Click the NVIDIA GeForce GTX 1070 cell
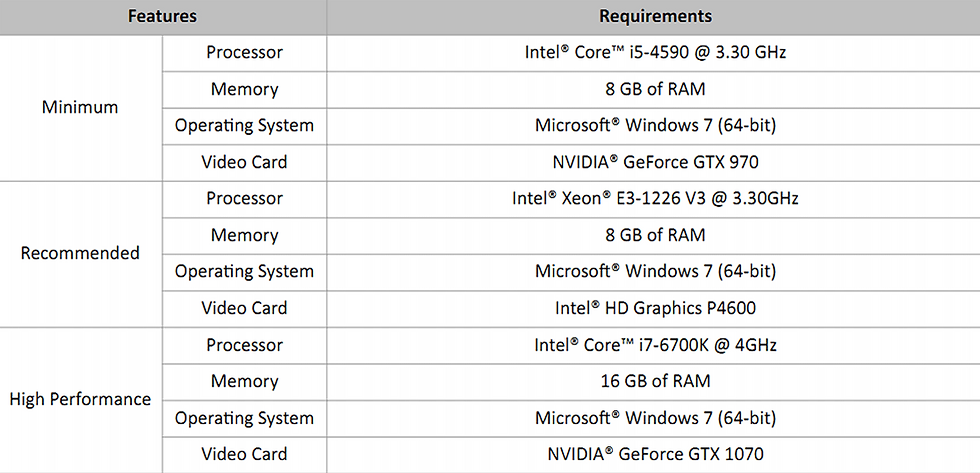Viewport: 980px width, 473px height. (x=653, y=455)
